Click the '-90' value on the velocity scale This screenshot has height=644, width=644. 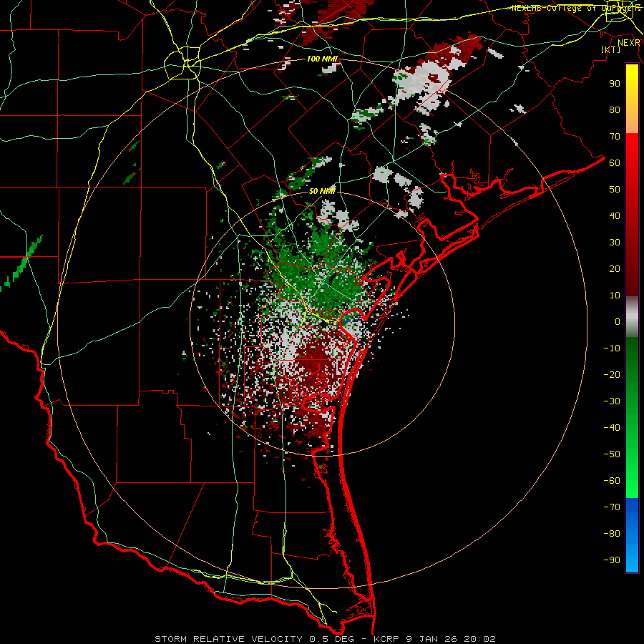coord(612,560)
